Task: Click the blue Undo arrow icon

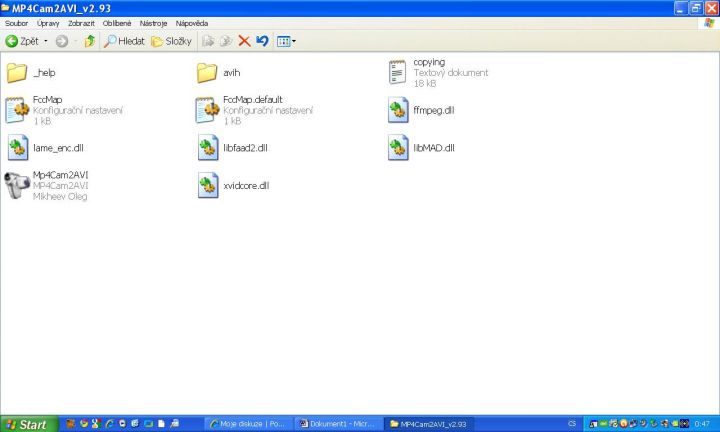Action: (262, 41)
